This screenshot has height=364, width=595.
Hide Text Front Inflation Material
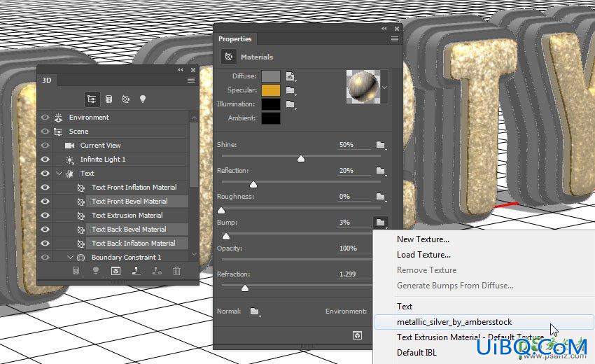pyautogui.click(x=45, y=188)
